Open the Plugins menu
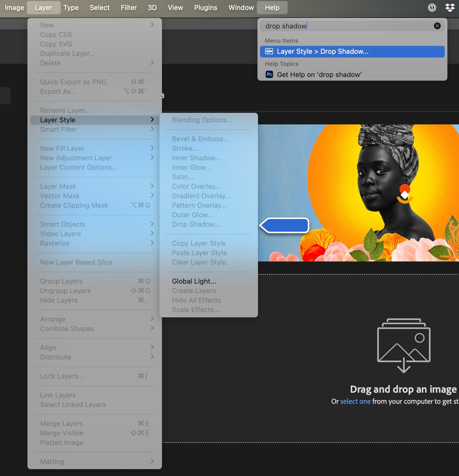This screenshot has width=459, height=476. (206, 8)
